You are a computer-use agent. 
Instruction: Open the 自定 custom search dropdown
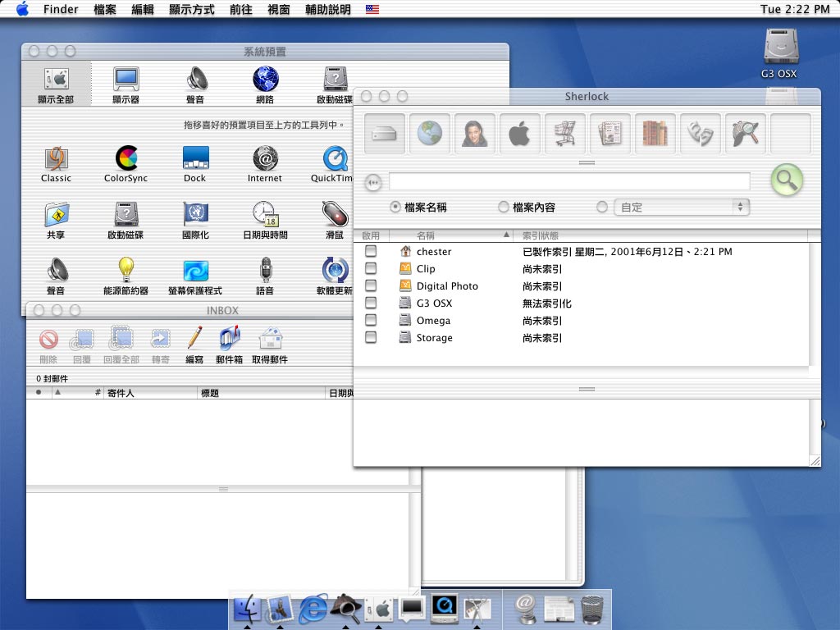click(681, 208)
